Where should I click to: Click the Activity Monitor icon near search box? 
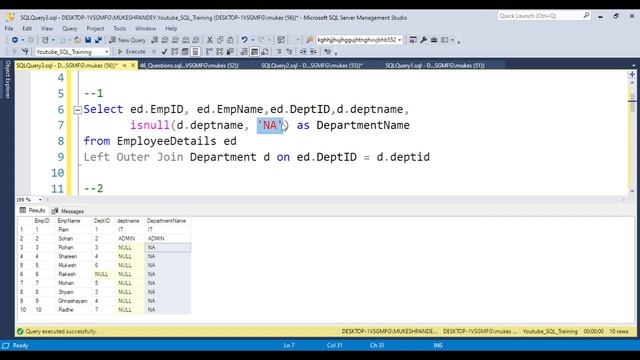click(x=281, y=40)
